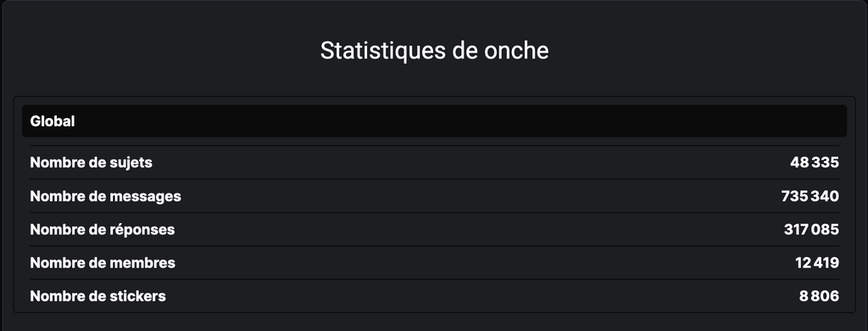Viewport: 868px width, 331px height.
Task: Select the 317 085 replies count
Action: (x=811, y=229)
